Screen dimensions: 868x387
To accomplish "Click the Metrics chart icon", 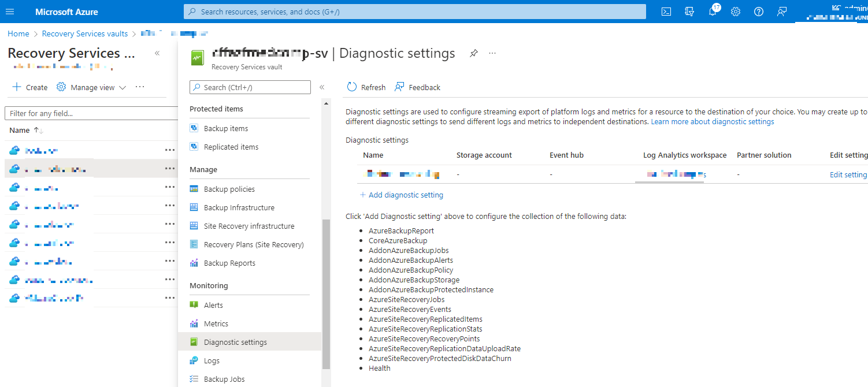I will (x=194, y=323).
